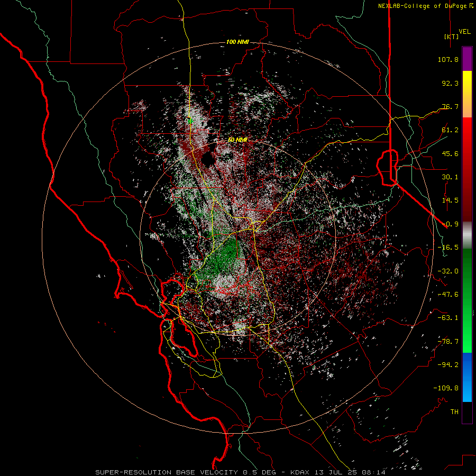The image size is (476, 476).
Task: Click the 76.7 value on velocity scale
Action: point(450,106)
